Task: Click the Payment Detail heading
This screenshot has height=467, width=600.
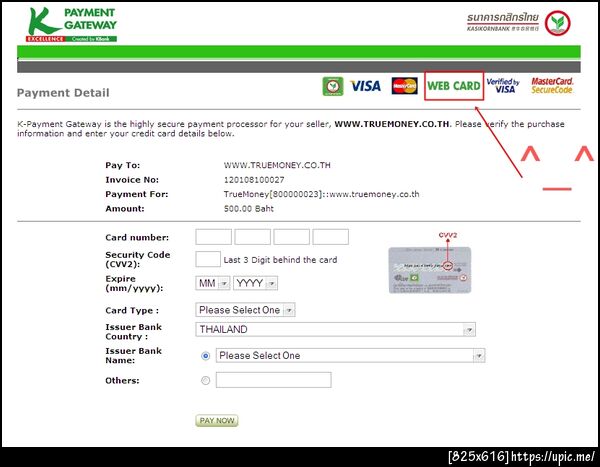Action: point(63,93)
